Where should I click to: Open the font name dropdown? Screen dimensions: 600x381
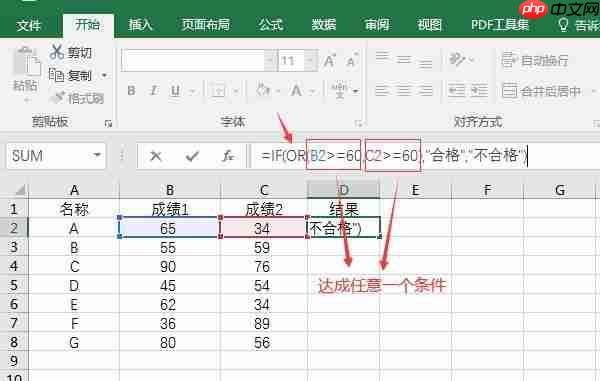pyautogui.click(x=271, y=60)
